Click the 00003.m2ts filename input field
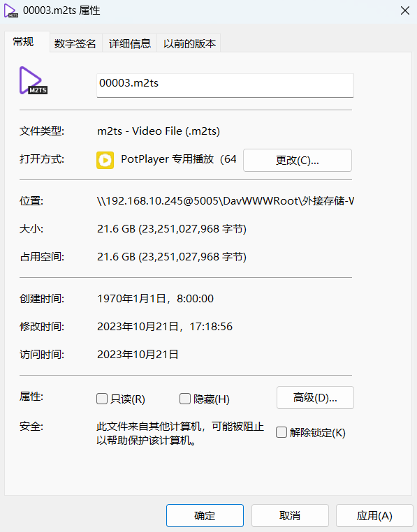 click(225, 85)
